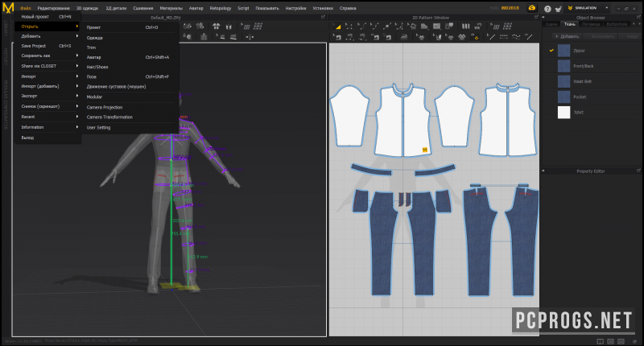Select the Steam iron tool
This screenshot has height=346, width=644.
pos(404,37)
